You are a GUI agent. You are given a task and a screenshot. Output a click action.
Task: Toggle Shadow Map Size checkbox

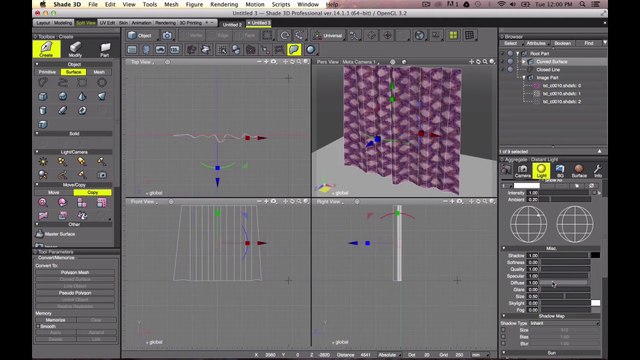point(504,330)
